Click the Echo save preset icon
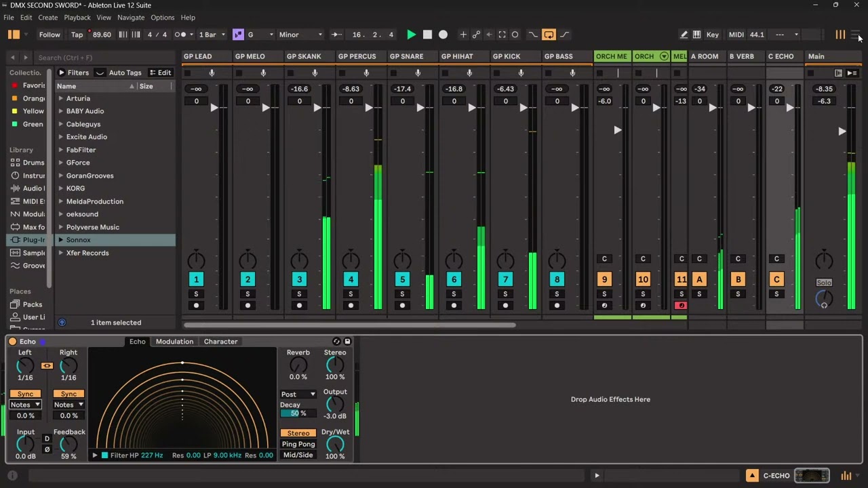 click(347, 342)
